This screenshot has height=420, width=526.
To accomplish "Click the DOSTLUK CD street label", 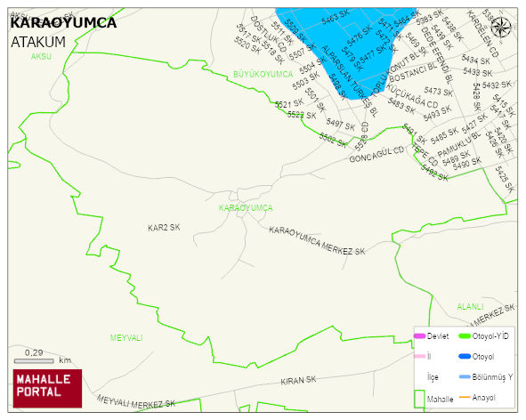I will point(269,34).
